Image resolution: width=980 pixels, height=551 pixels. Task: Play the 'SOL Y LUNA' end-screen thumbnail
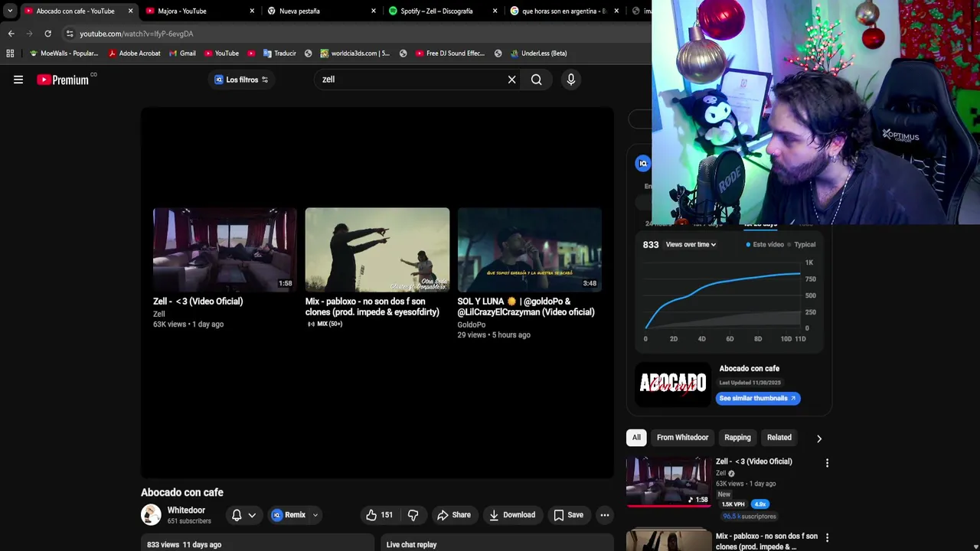[529, 249]
